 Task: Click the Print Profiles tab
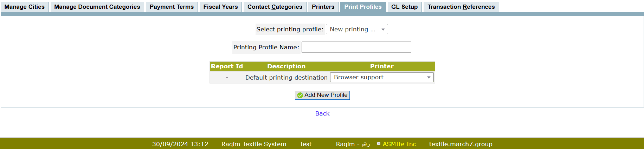click(363, 7)
